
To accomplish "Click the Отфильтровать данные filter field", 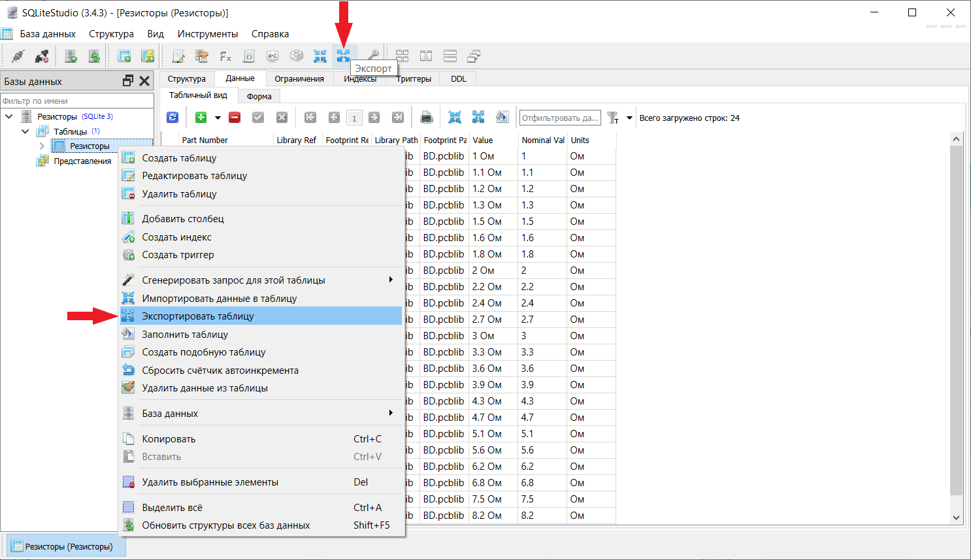I will pos(559,118).
